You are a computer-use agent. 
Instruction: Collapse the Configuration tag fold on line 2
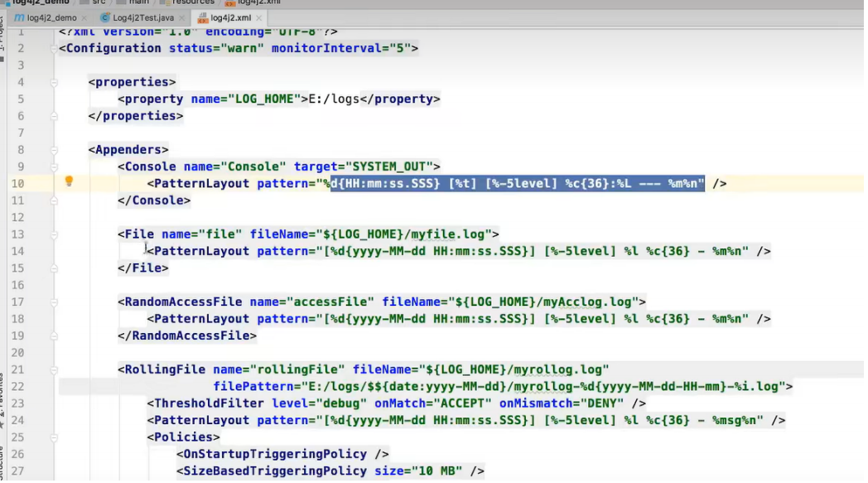[x=54, y=49]
